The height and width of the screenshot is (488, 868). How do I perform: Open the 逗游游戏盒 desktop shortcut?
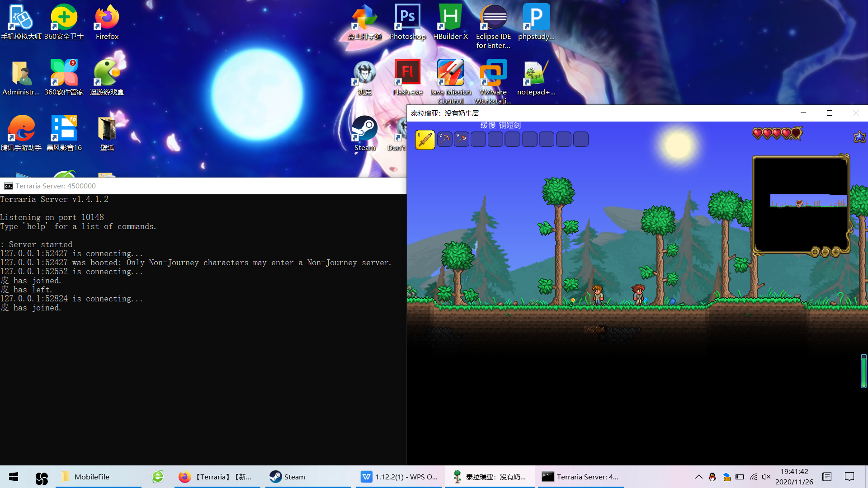click(107, 77)
